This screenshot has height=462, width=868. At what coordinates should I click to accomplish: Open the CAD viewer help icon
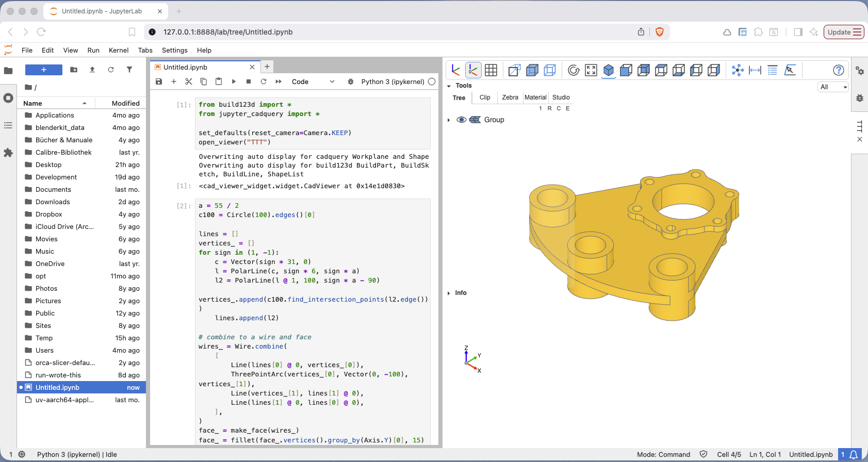(x=839, y=70)
